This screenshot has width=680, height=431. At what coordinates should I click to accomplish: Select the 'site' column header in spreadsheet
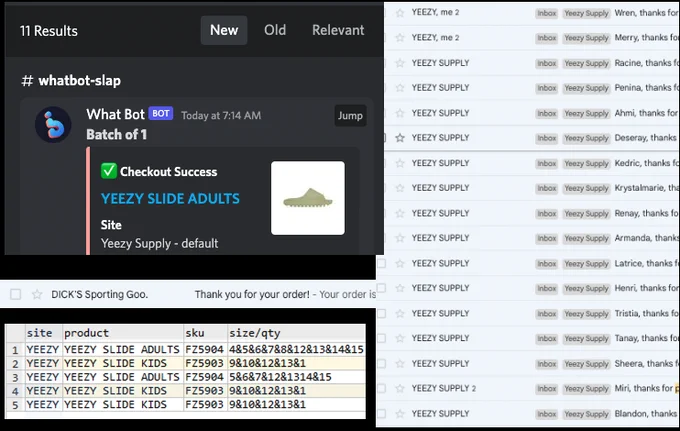tap(43, 333)
